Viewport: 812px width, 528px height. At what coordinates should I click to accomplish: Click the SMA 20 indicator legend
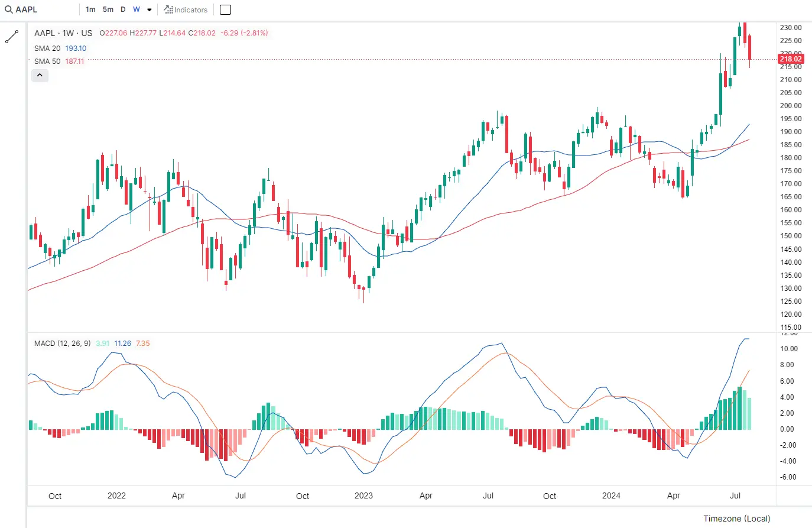[60, 48]
